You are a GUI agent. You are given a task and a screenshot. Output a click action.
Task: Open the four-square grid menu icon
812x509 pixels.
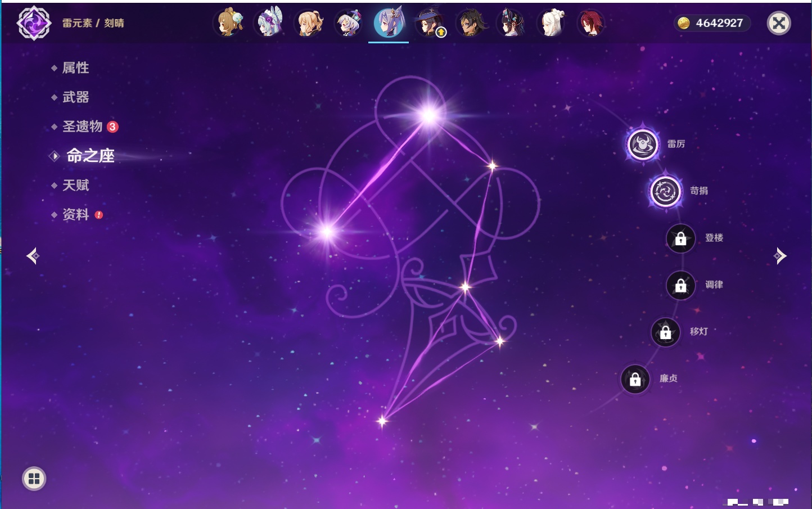click(34, 479)
